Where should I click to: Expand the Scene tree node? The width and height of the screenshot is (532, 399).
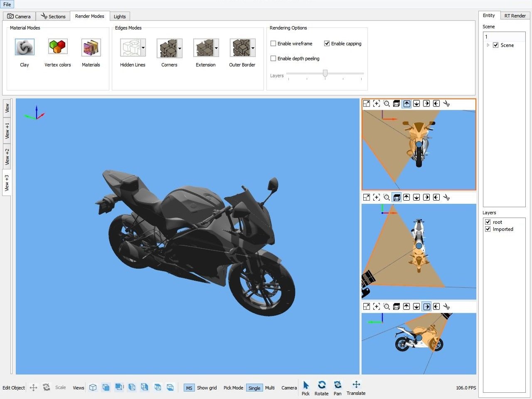point(488,45)
